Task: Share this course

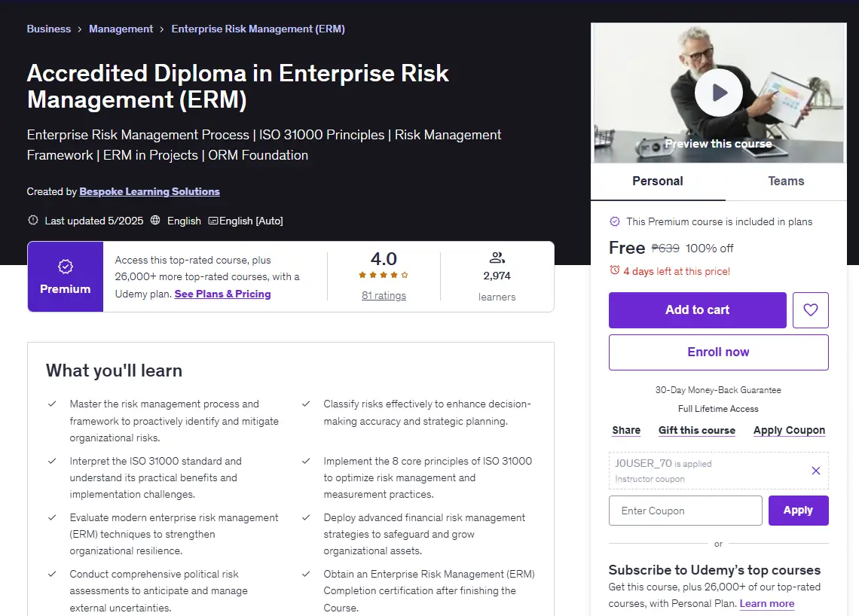Action: [626, 431]
